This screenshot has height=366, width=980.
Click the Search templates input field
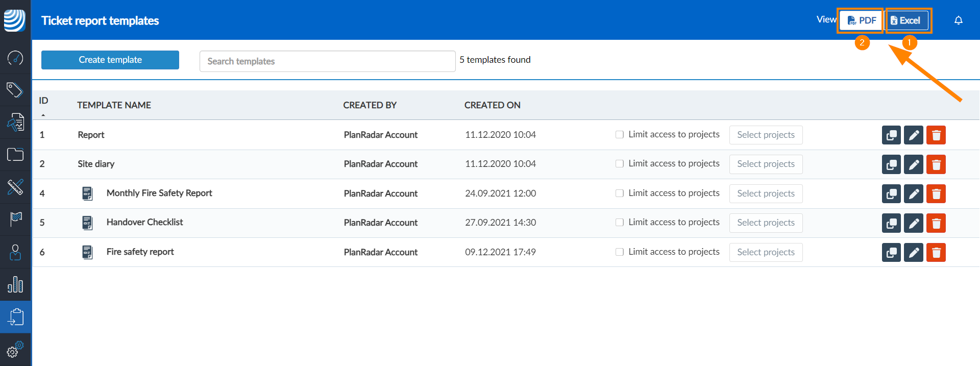click(x=327, y=61)
